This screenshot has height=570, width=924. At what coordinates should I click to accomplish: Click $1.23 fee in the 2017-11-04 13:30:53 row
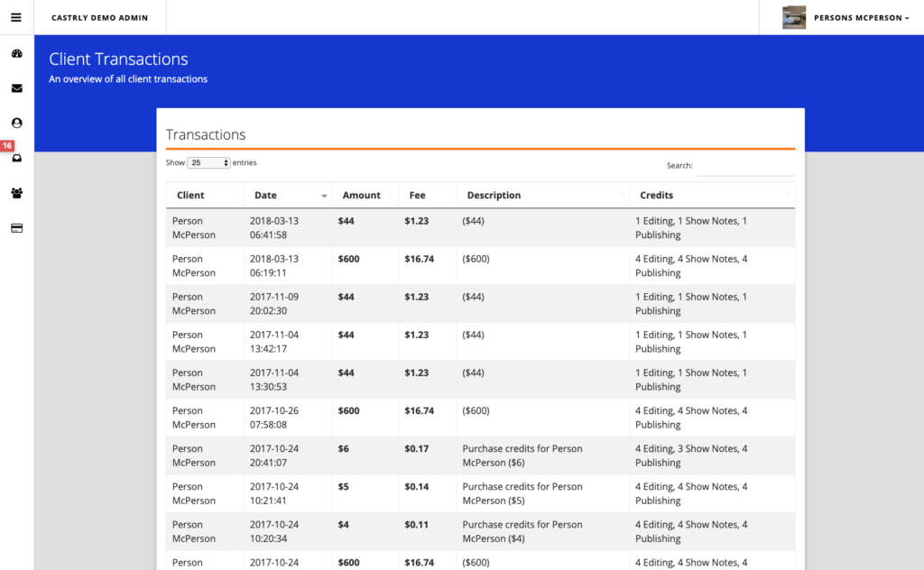(x=417, y=372)
